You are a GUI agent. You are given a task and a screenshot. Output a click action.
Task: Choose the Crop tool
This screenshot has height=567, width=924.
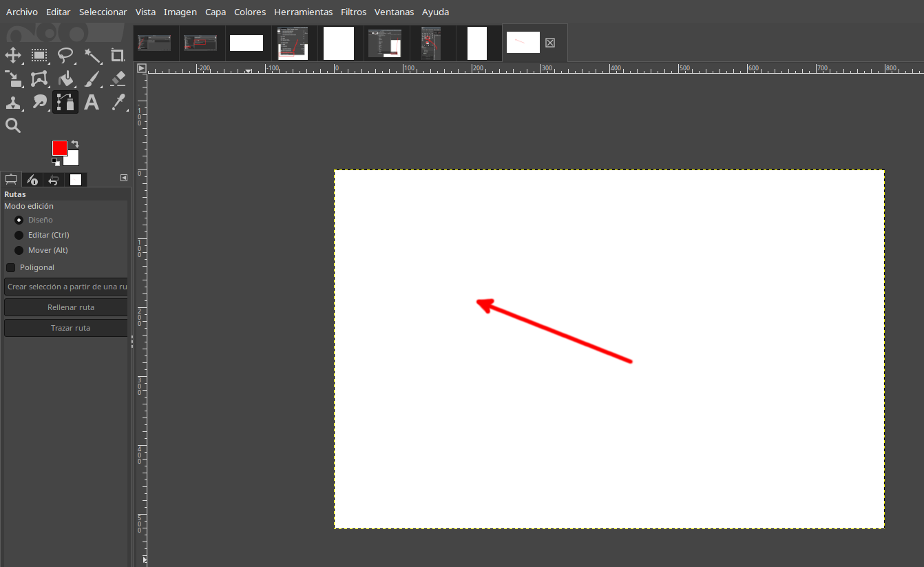118,56
